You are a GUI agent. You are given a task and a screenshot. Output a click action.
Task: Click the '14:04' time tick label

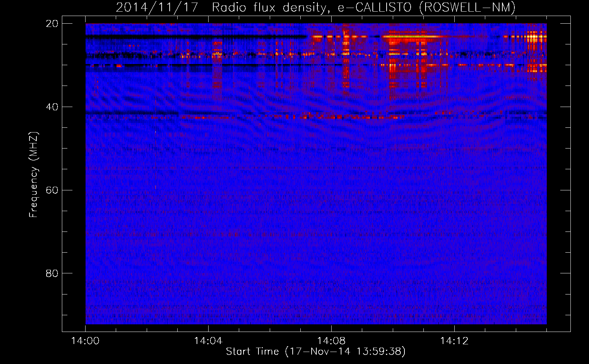[x=208, y=341]
